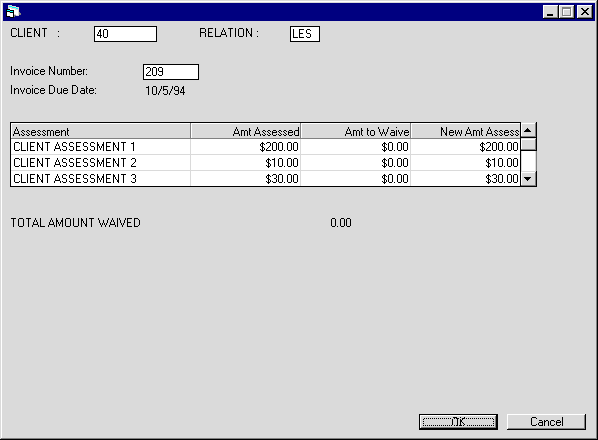
Task: Click the total waived value 0.00
Action: point(341,223)
